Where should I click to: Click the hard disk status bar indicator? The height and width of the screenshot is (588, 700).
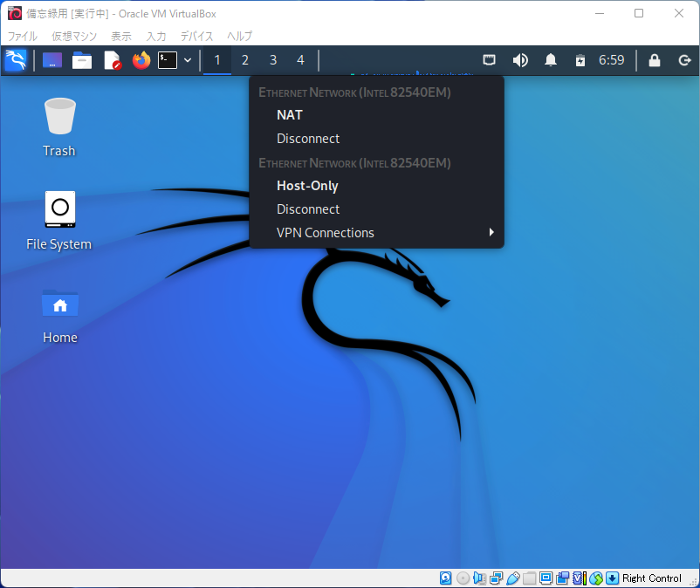click(x=445, y=578)
